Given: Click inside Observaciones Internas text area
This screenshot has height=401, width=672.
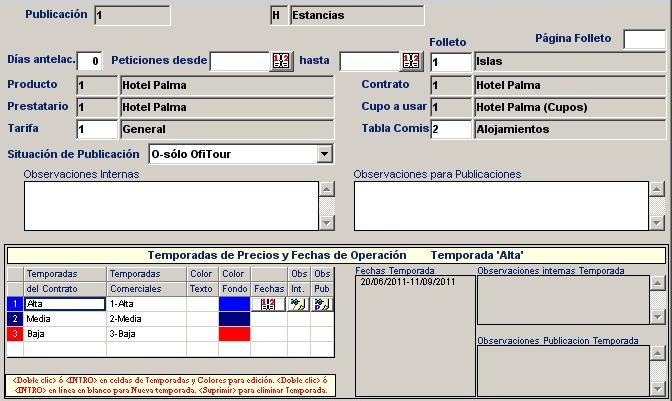Looking at the screenshot, I should 171,206.
